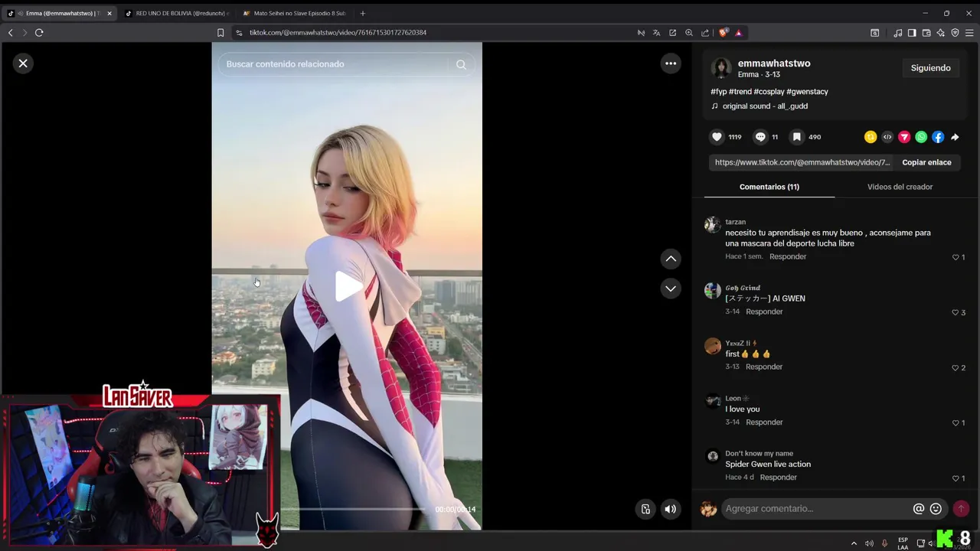The width and height of the screenshot is (980, 551).
Task: Reply to the 'first' comment
Action: pyautogui.click(x=764, y=367)
